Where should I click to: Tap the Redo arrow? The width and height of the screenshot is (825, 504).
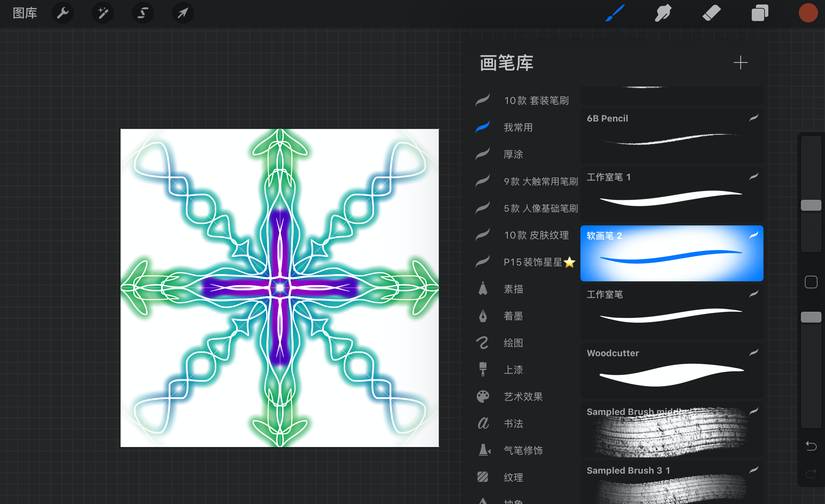811,473
